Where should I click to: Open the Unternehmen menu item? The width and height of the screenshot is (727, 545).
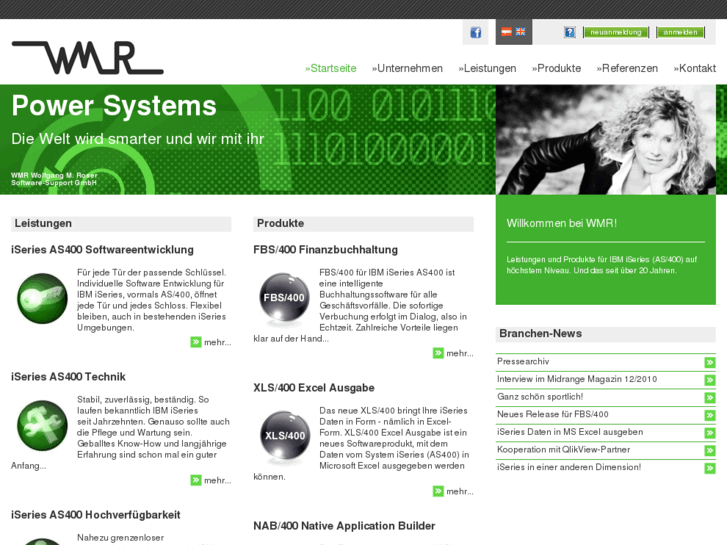click(x=407, y=68)
